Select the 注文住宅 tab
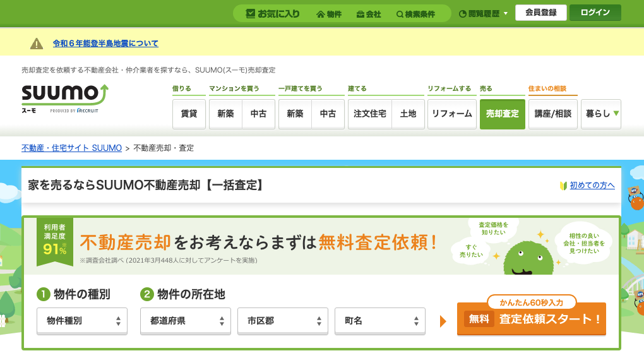This screenshot has height=358, width=644. pos(369,114)
